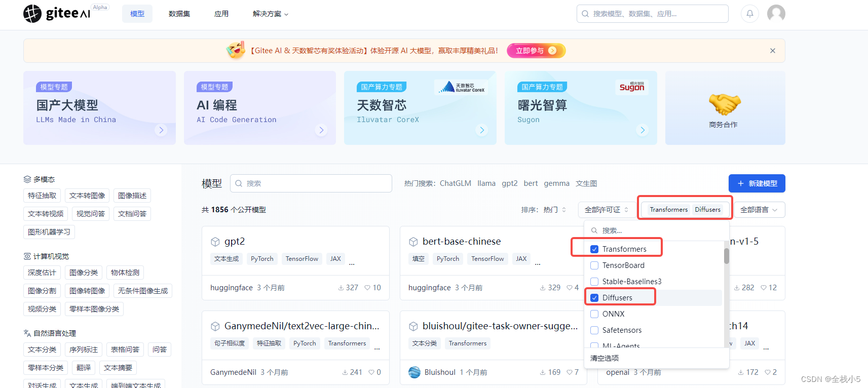Open the bert-base-chinese model title

pyautogui.click(x=462, y=242)
